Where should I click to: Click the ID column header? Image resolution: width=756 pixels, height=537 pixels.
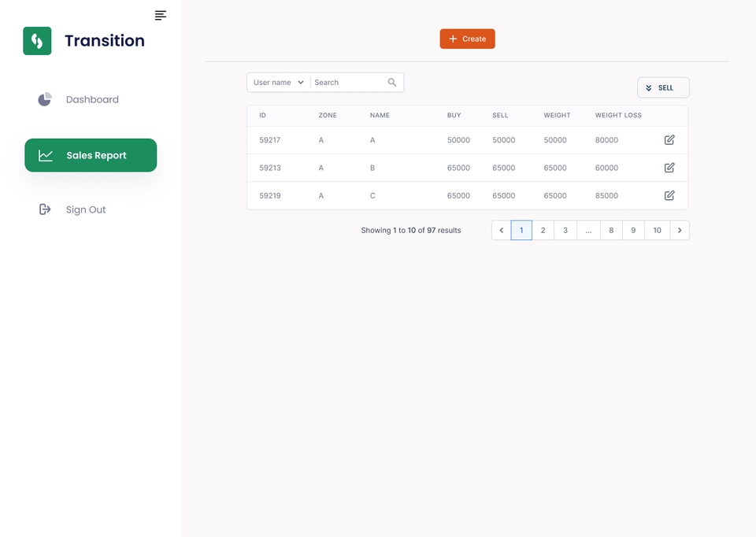pos(263,115)
